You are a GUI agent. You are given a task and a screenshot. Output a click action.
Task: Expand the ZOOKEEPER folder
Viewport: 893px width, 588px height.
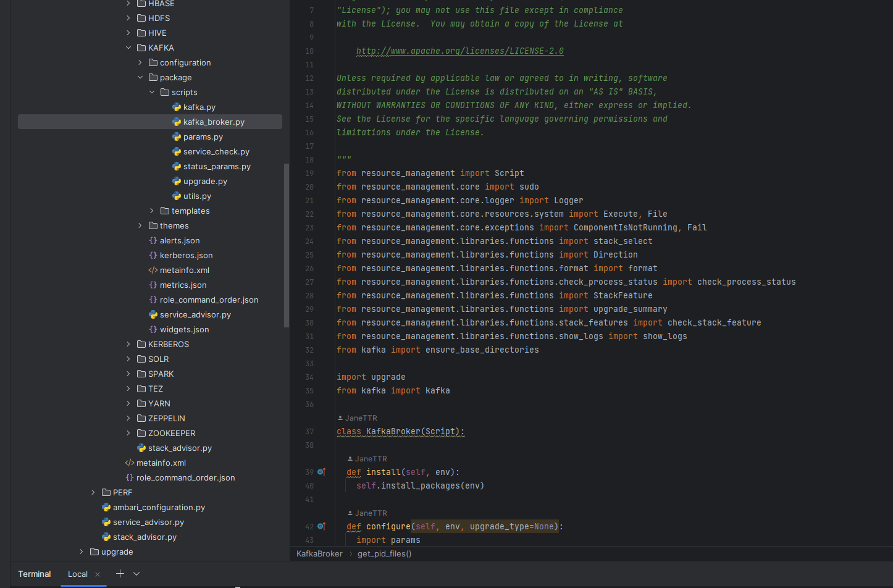[x=128, y=433]
